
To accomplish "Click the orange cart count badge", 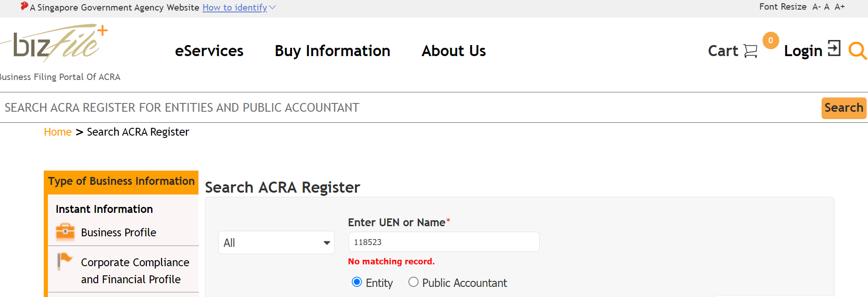I will (x=770, y=40).
